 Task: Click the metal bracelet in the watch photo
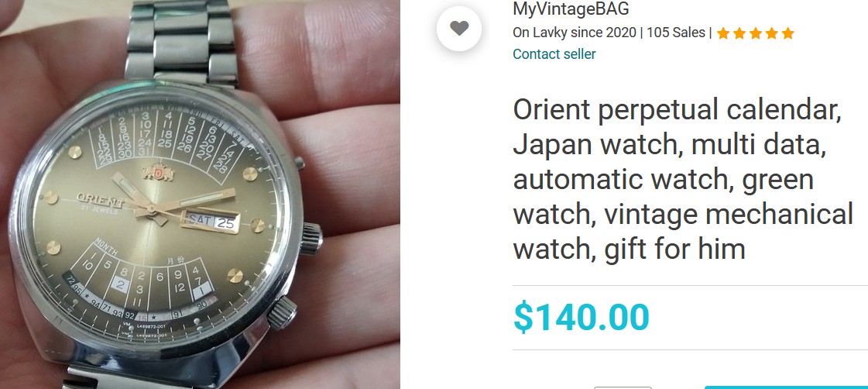[x=181, y=40]
